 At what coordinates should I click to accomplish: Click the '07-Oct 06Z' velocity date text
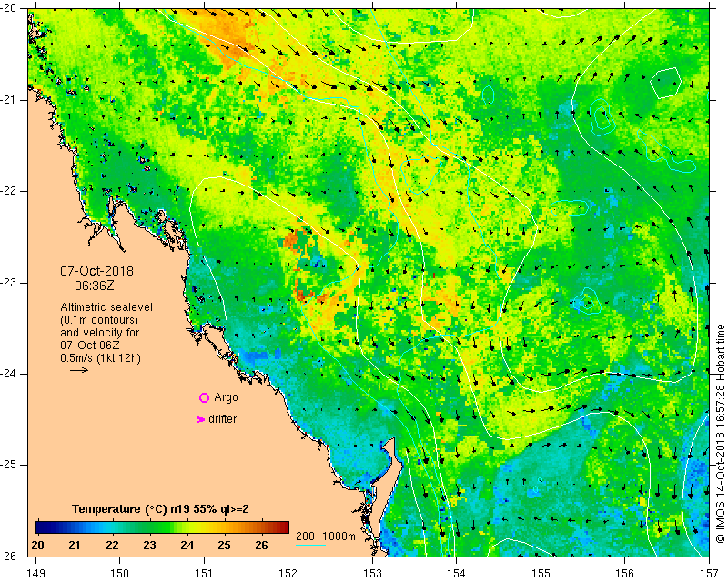(89, 346)
